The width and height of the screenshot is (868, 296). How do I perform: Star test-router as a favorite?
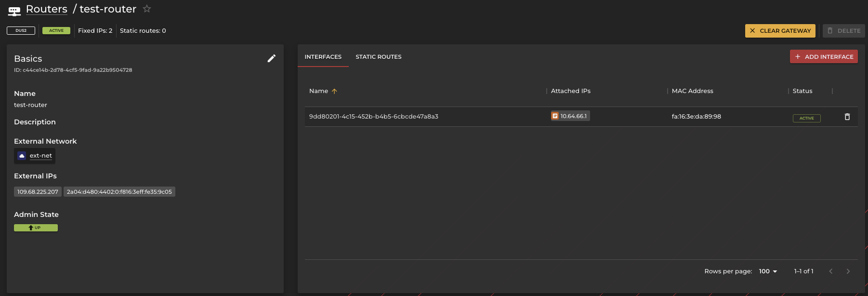click(147, 9)
